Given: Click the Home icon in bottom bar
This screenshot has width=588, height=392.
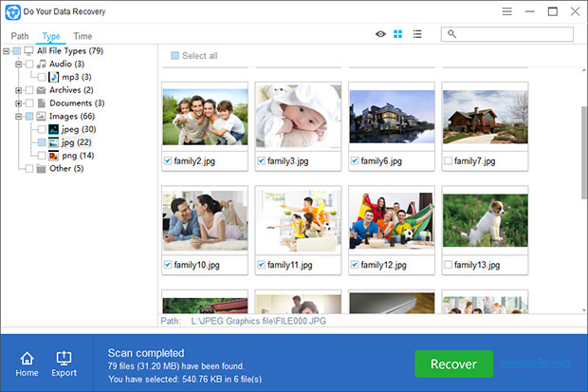Looking at the screenshot, I should [27, 359].
